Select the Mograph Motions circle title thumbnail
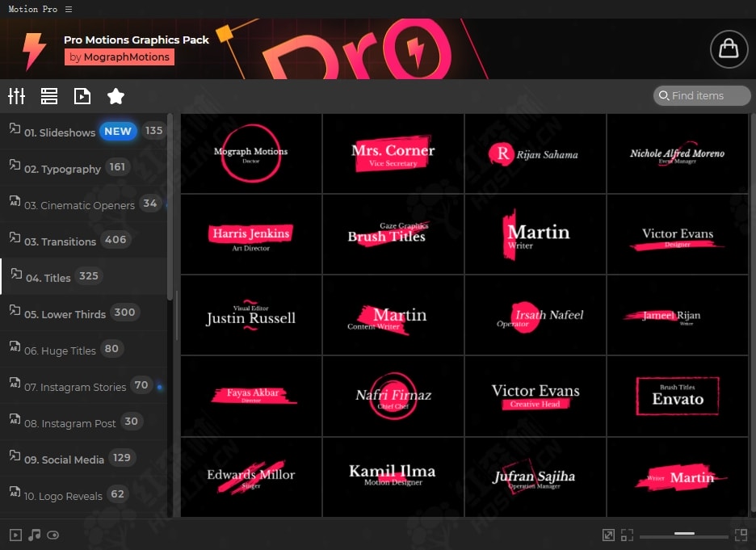This screenshot has height=550, width=756. 251,153
